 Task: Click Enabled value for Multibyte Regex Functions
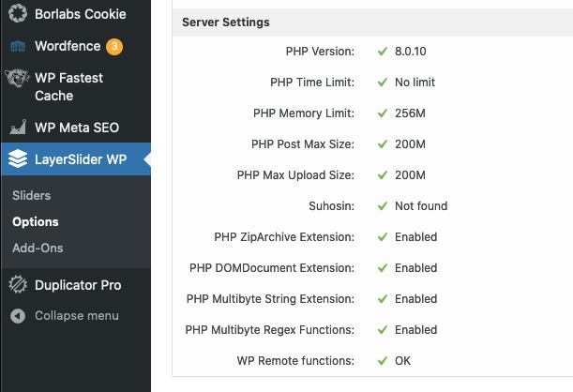point(415,330)
